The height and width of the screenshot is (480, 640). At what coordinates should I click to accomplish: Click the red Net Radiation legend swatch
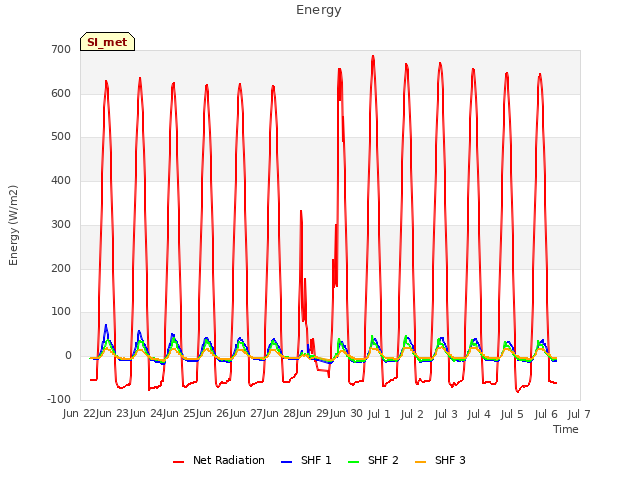pyautogui.click(x=178, y=462)
